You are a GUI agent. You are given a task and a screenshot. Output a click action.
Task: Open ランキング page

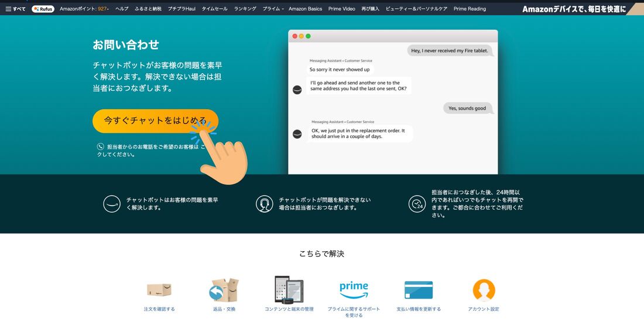coord(245,9)
